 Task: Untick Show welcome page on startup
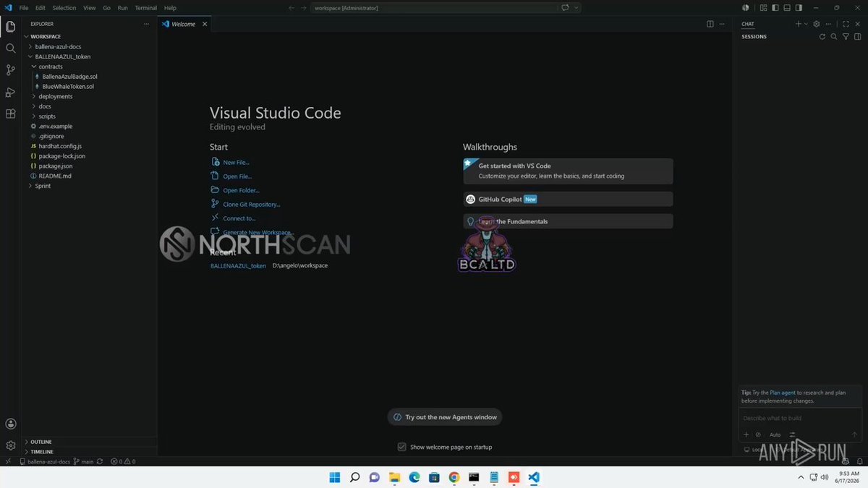[x=402, y=447]
